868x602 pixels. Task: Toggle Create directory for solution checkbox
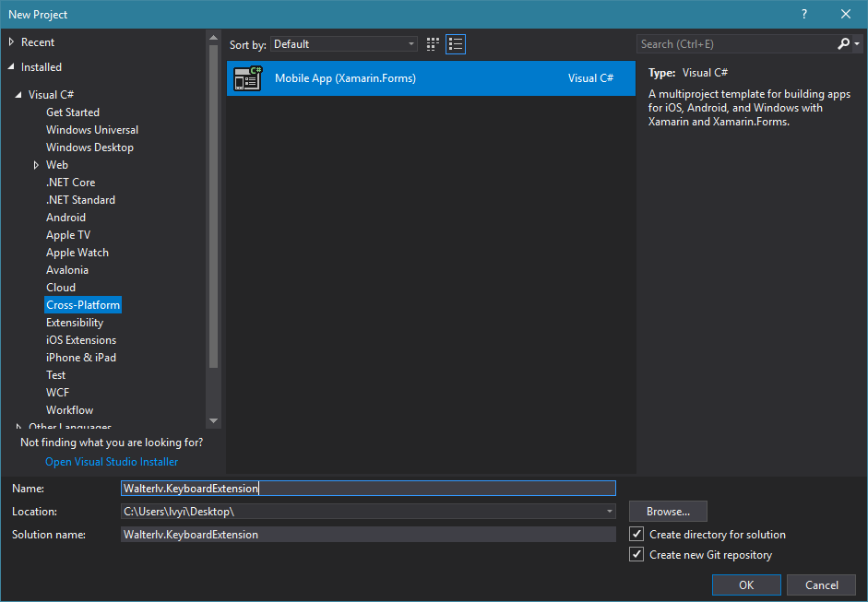coord(636,534)
